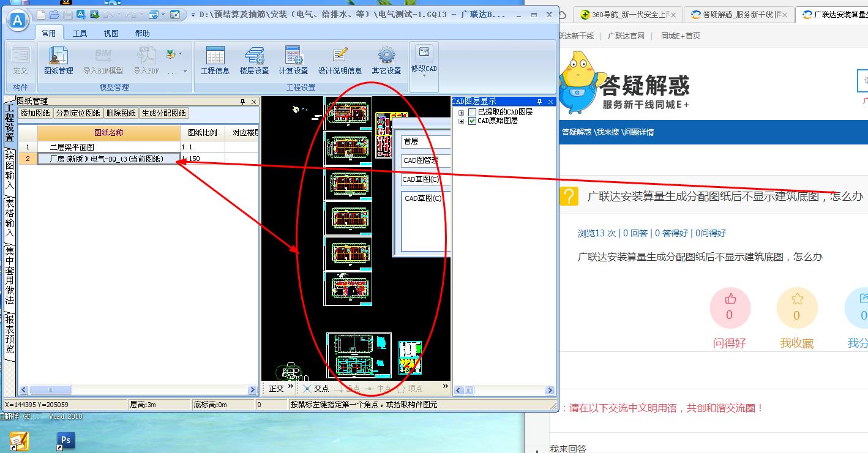The image size is (868, 453).
Task: Open the dropdown beside the checkmark export icon
Action: (x=180, y=54)
